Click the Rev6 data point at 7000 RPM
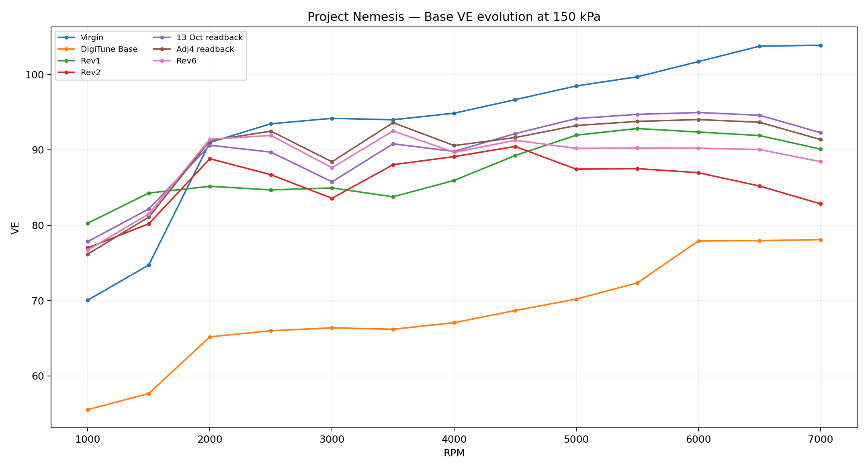This screenshot has height=470, width=868. 821,162
